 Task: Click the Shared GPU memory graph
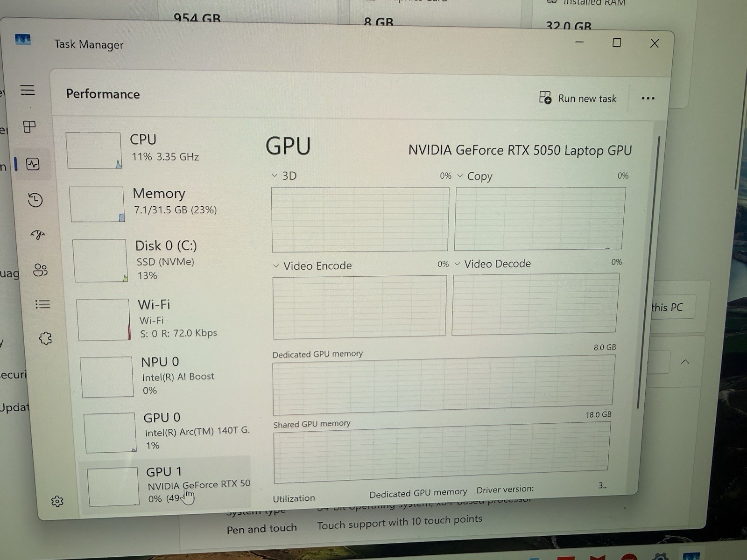(442, 453)
